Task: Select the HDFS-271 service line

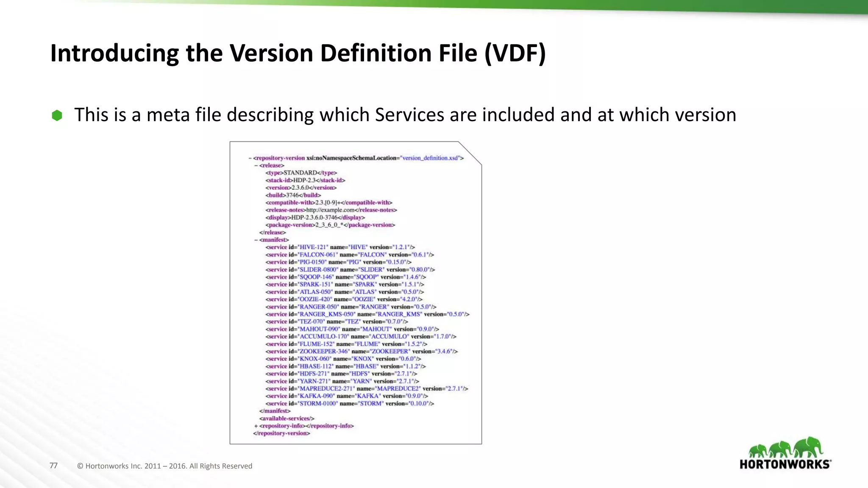Action: pos(341,374)
